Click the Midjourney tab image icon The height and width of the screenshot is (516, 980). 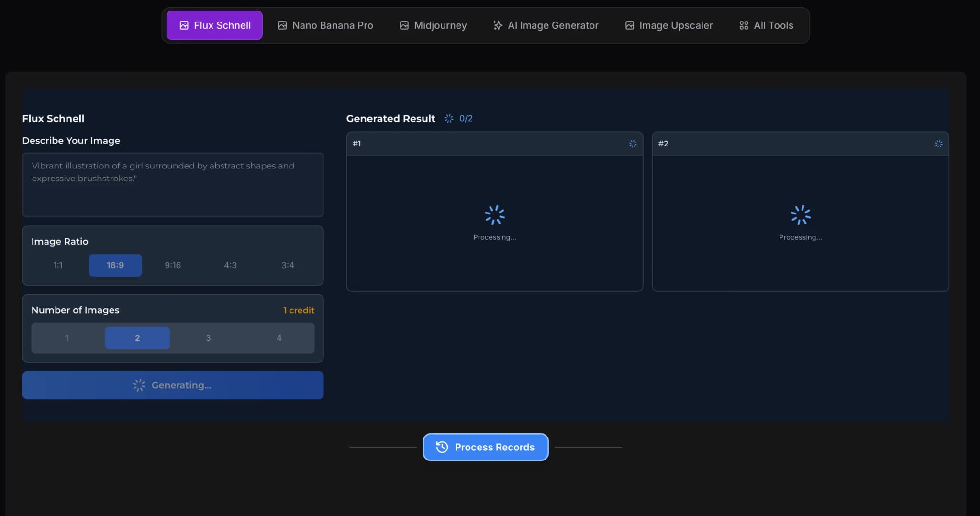click(x=404, y=25)
